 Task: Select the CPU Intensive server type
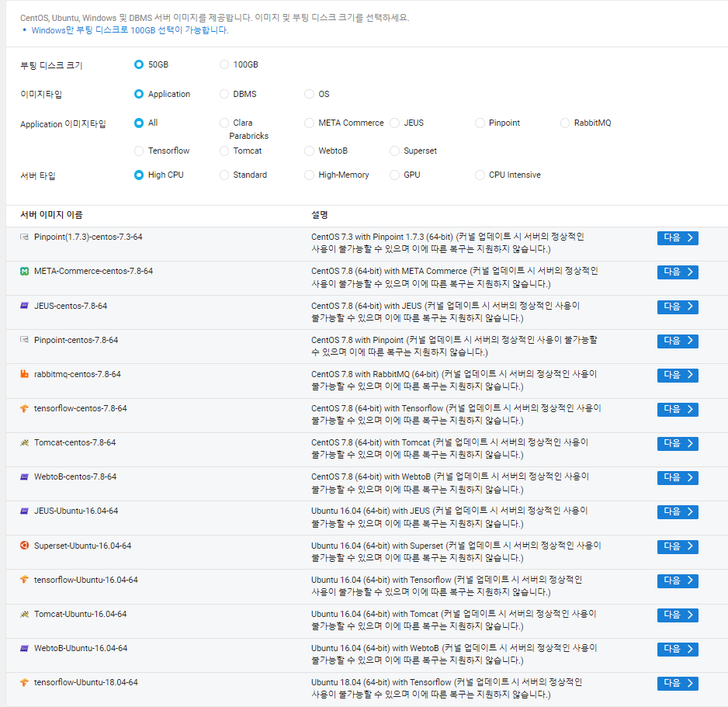click(x=480, y=175)
